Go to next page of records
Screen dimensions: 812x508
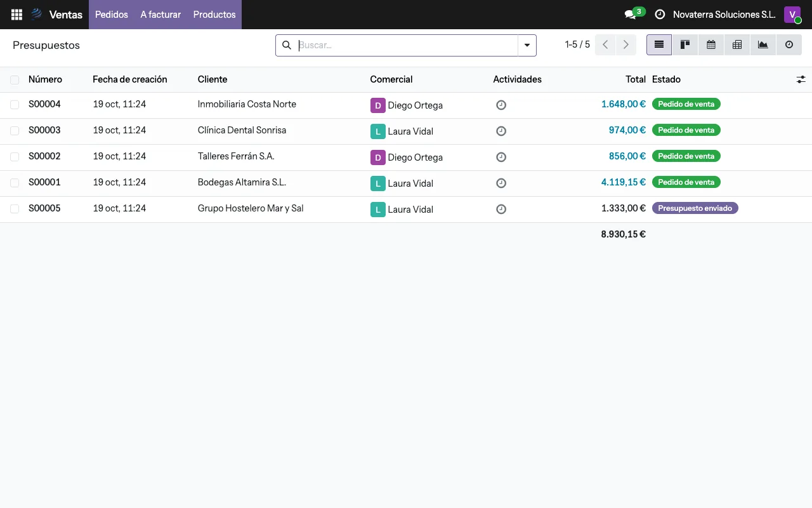click(x=625, y=45)
